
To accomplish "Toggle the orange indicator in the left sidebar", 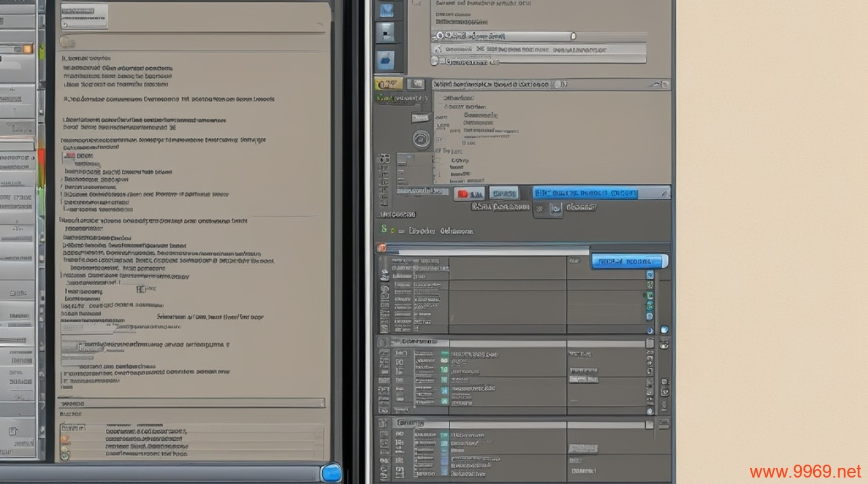I will click(x=27, y=49).
